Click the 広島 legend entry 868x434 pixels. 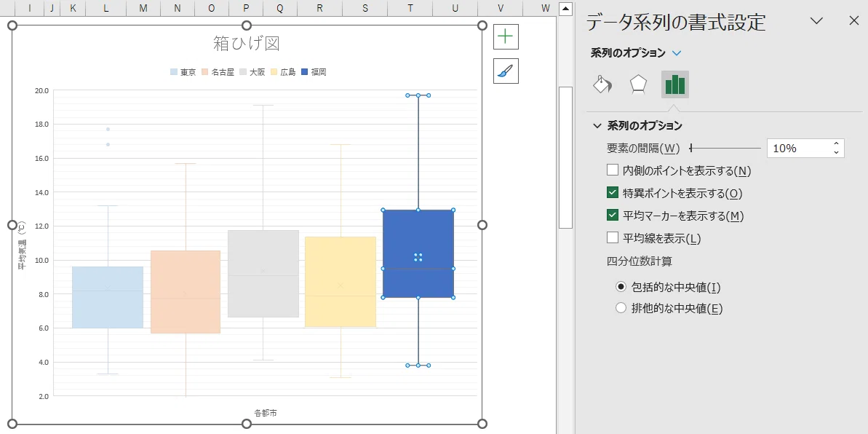tap(284, 72)
